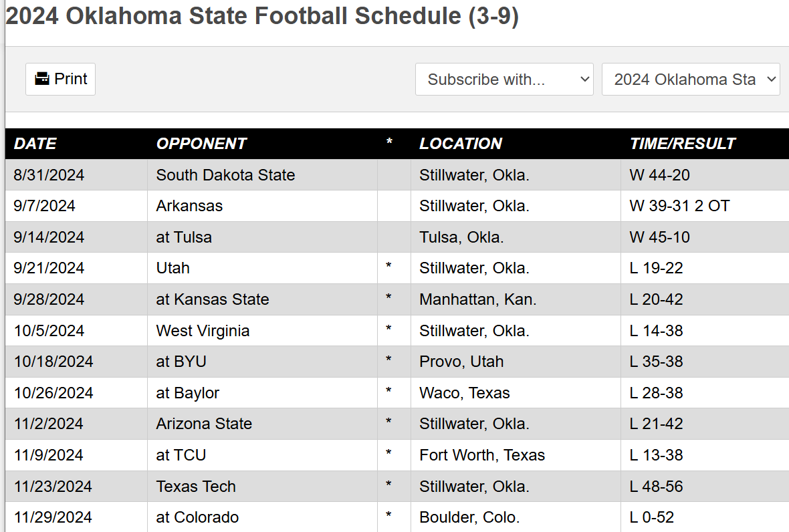The width and height of the screenshot is (789, 532).
Task: Select the "L 0-52" Colorado result
Action: pos(651,517)
